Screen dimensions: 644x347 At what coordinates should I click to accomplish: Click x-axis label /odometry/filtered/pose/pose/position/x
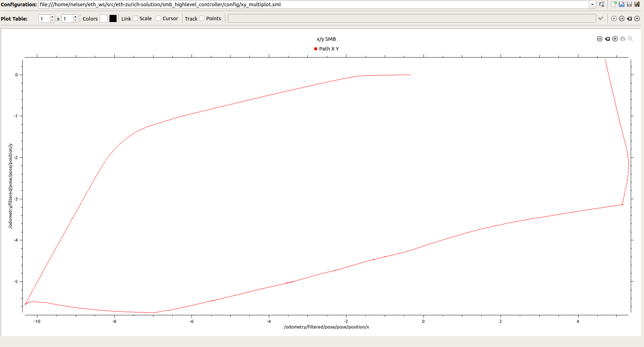pyautogui.click(x=327, y=327)
